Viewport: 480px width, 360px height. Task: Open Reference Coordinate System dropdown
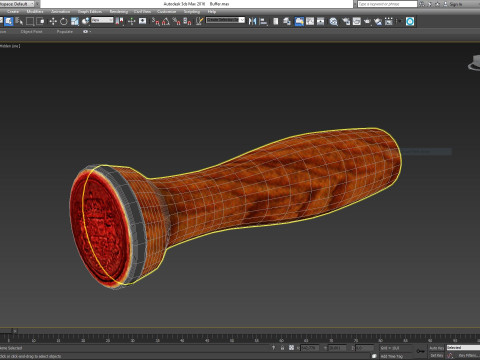[102, 20]
